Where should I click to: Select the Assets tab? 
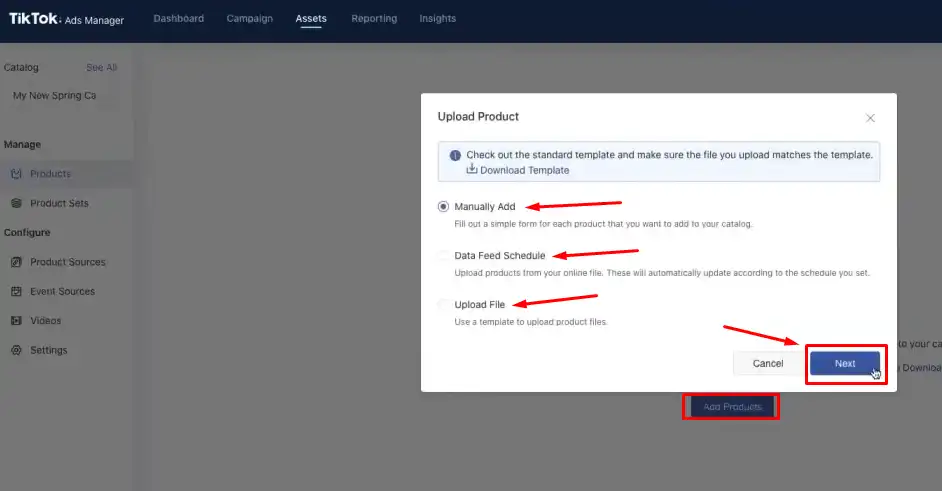tap(311, 19)
